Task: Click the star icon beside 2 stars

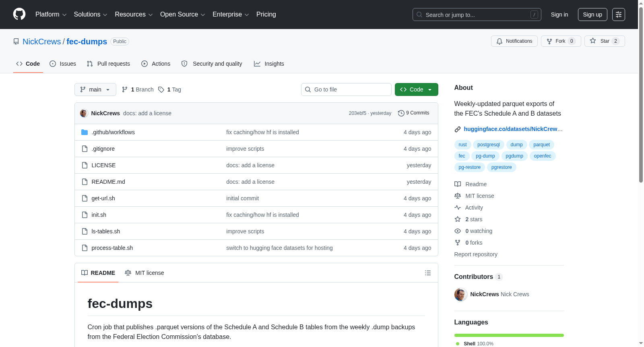Action: 458,219
